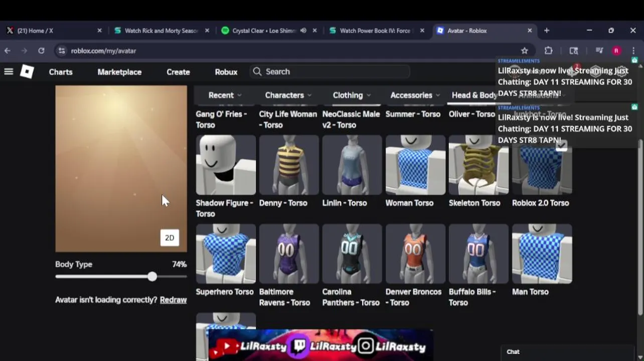Click City Life Woman - Torso label
The width and height of the screenshot is (644, 361).
coord(288,119)
